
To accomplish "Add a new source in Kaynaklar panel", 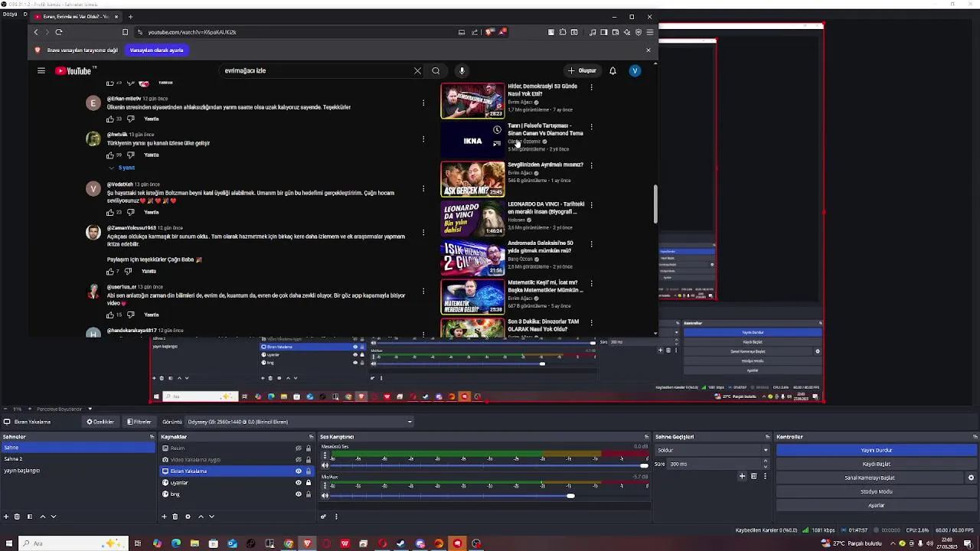I will (164, 517).
